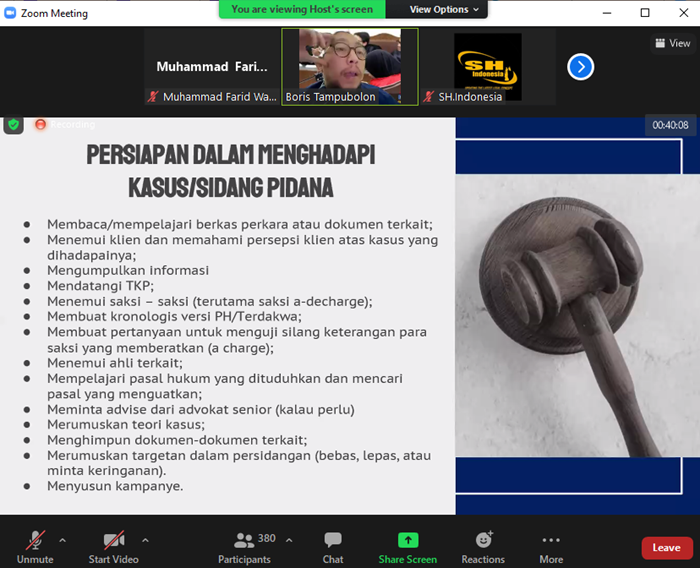This screenshot has height=568, width=700.
Task: Start Video from the meeting toolbar
Action: click(x=113, y=547)
